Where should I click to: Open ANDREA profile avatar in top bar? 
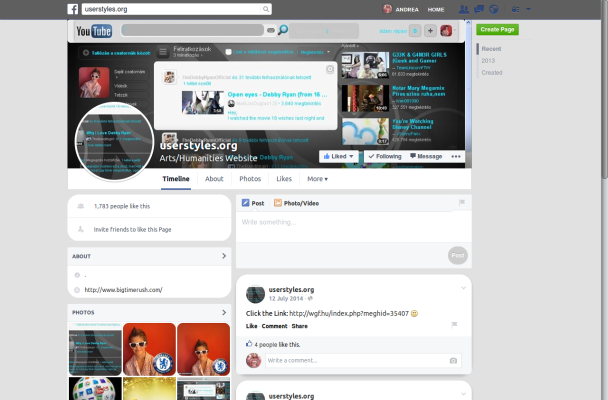387,9
